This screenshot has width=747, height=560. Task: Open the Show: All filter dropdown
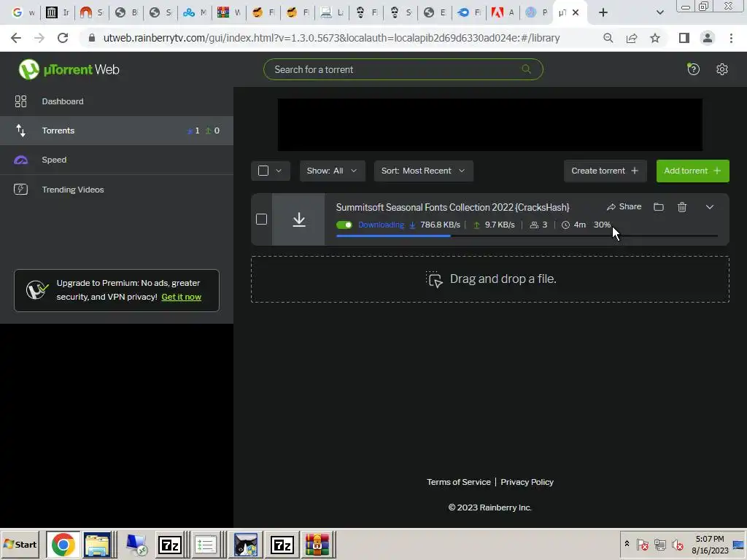[332, 171]
